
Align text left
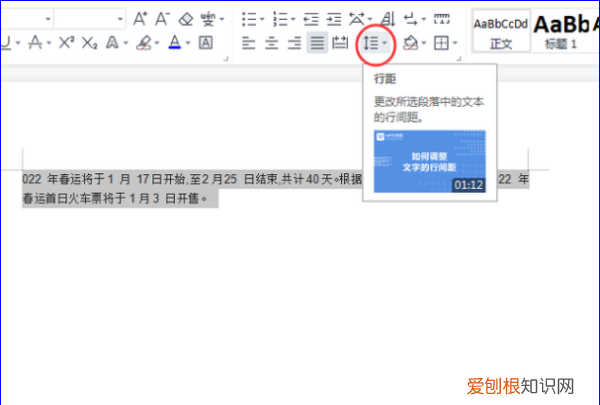(249, 42)
